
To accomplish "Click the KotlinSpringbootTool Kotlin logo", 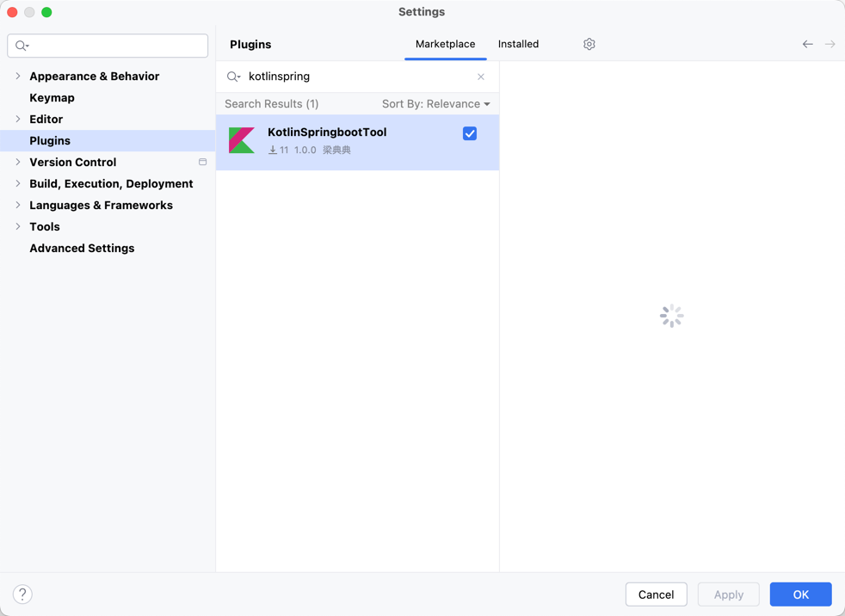I will coord(242,140).
